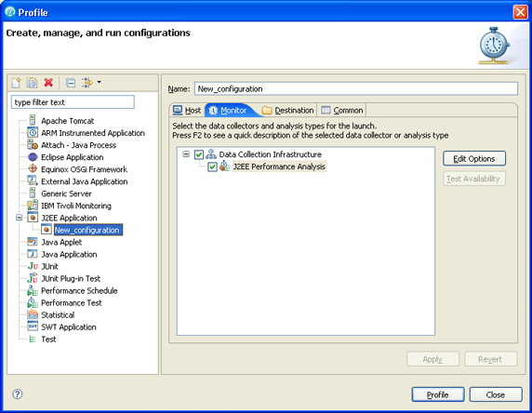Select Performance Schedule in the tree
The width and height of the screenshot is (532, 413).
pyautogui.click(x=79, y=291)
